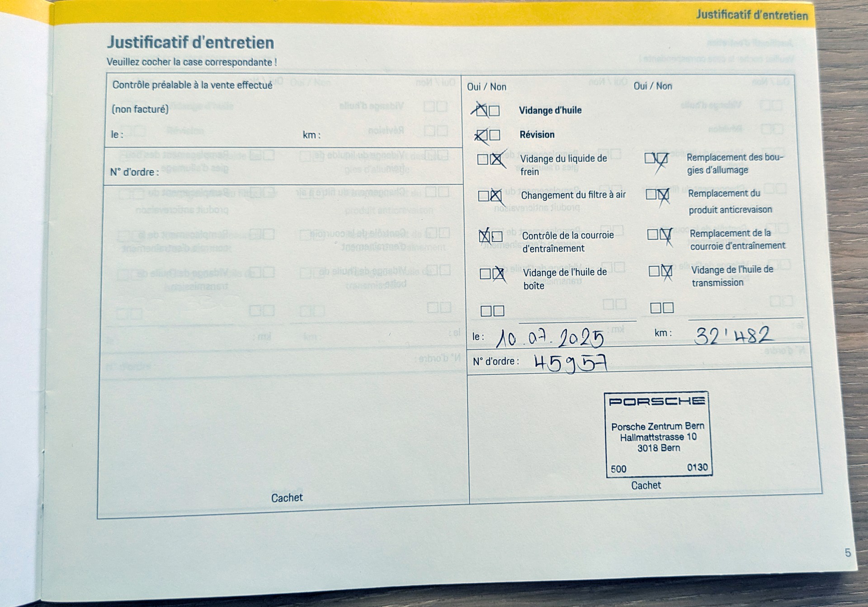
Task: Click the handwritten order number '45957'
Action: click(x=571, y=363)
